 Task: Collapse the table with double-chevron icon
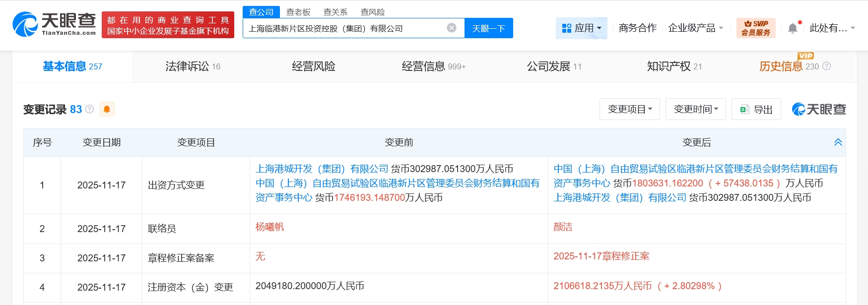tap(838, 142)
